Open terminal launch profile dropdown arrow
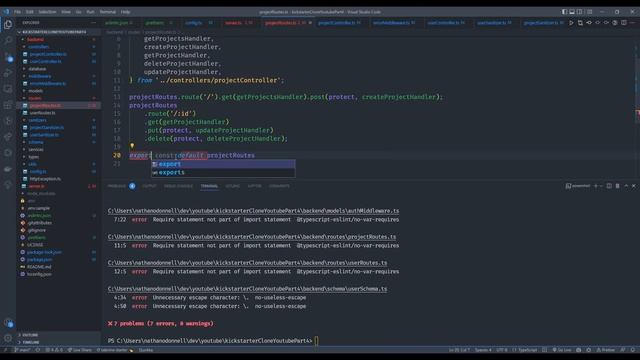Image resolution: width=640 pixels, height=360 pixels. (601, 186)
